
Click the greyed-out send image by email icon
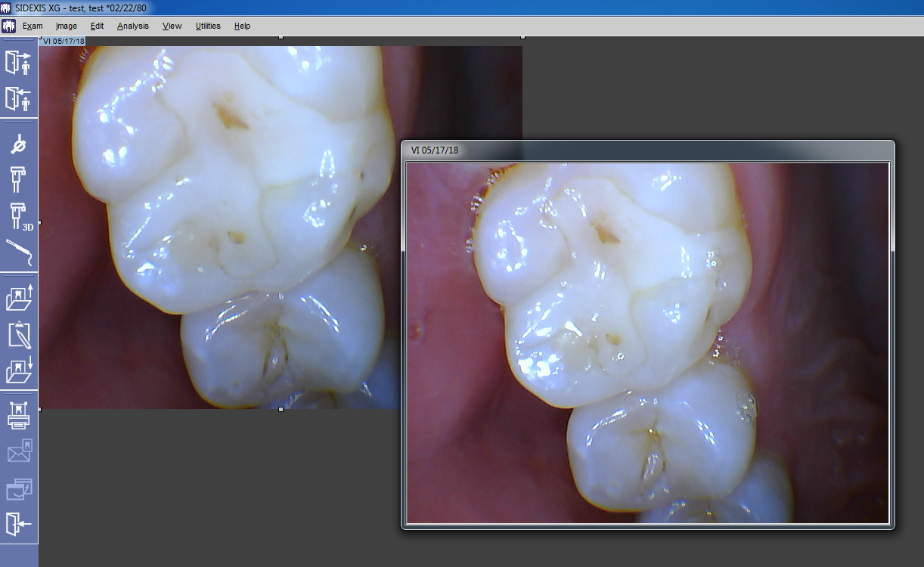pyautogui.click(x=19, y=451)
